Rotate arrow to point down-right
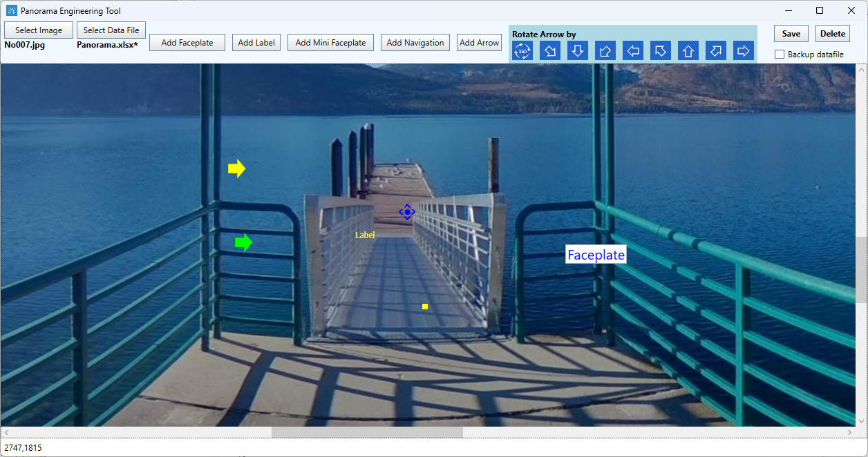 550,51
